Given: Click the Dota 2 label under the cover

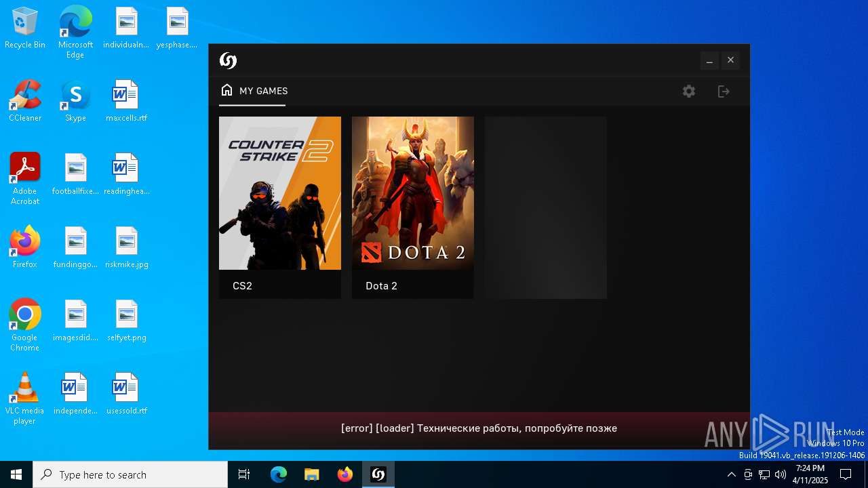Looking at the screenshot, I should point(381,286).
